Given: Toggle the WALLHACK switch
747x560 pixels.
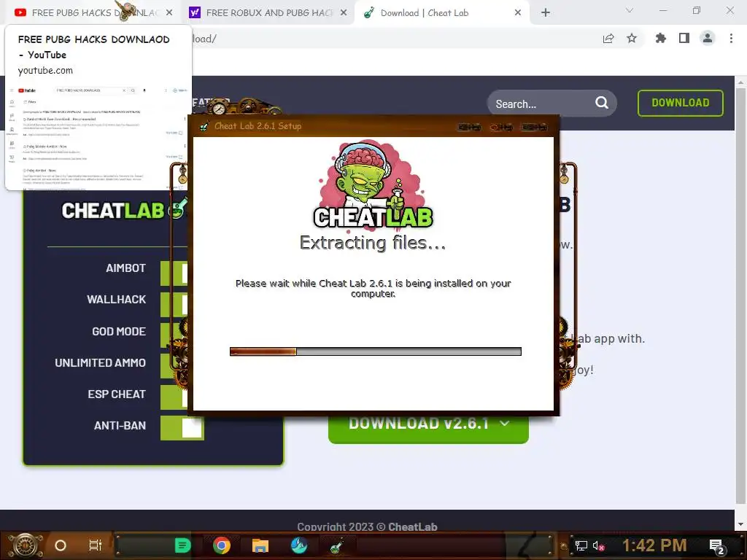Looking at the screenshot, I should coord(174,305).
